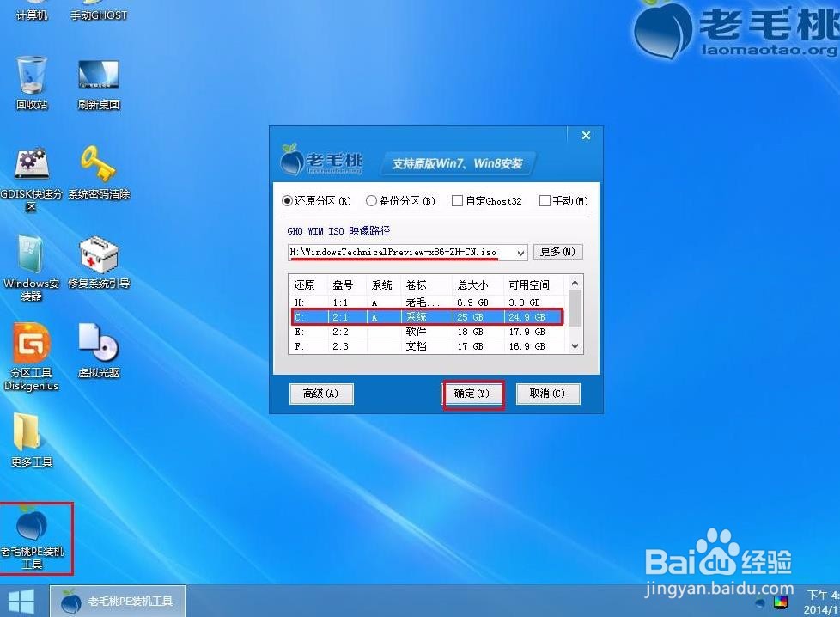
Task: Click the 6.9 GB total size cell
Action: pos(472,302)
